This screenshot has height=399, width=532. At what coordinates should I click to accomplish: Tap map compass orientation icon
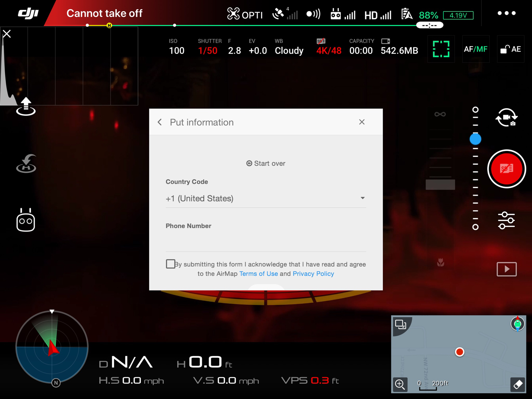[517, 324]
